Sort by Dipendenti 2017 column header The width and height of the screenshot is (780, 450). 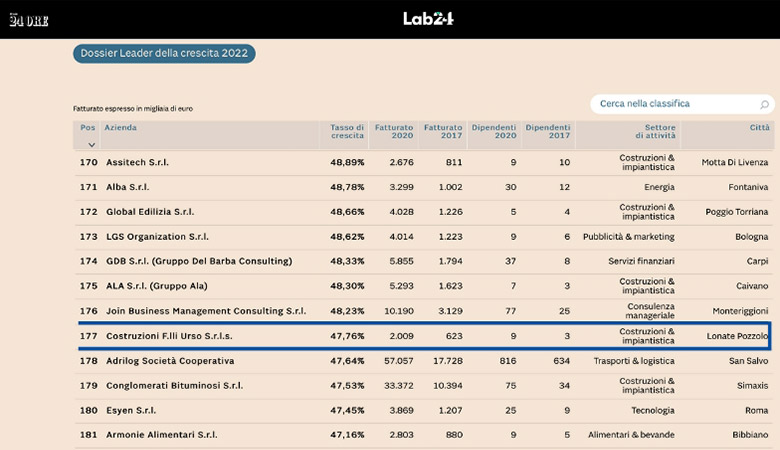pyautogui.click(x=548, y=131)
